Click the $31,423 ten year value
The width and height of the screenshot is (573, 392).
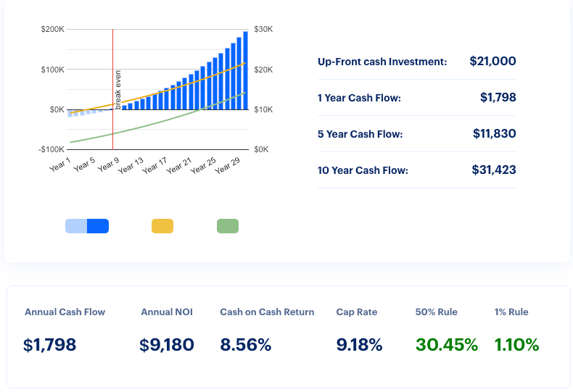pos(493,170)
